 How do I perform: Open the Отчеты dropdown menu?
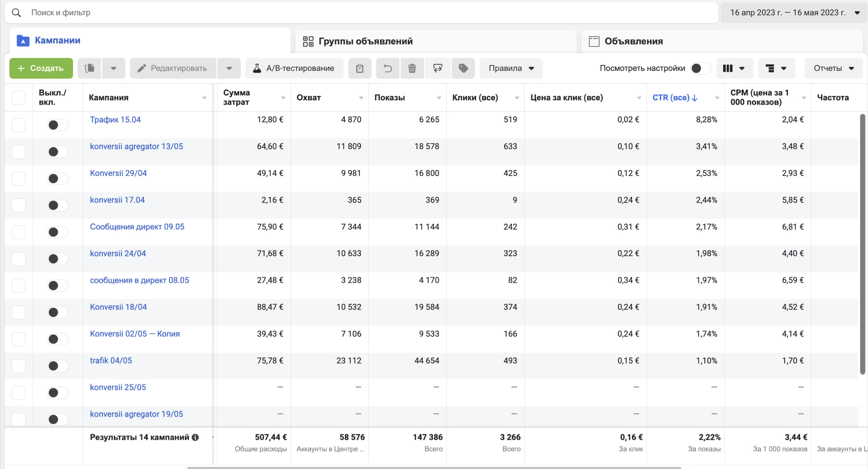(833, 68)
